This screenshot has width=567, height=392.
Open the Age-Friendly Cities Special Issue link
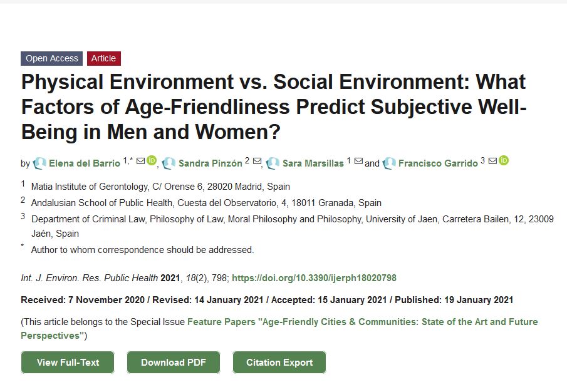(x=362, y=322)
